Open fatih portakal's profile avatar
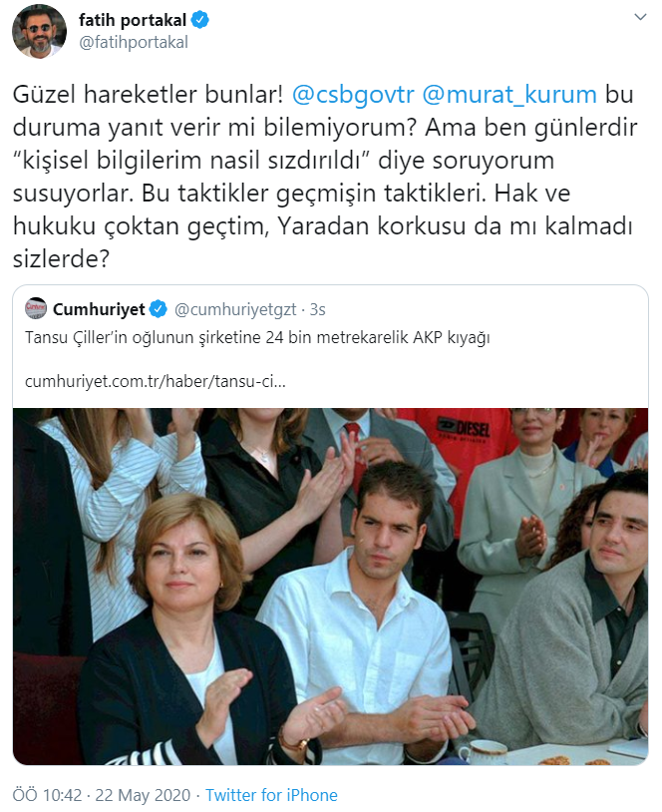 [x=39, y=32]
